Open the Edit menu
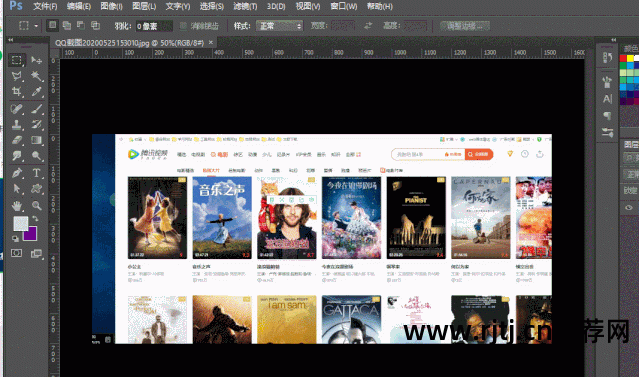Screen dimensions: 639x377 tap(79, 7)
